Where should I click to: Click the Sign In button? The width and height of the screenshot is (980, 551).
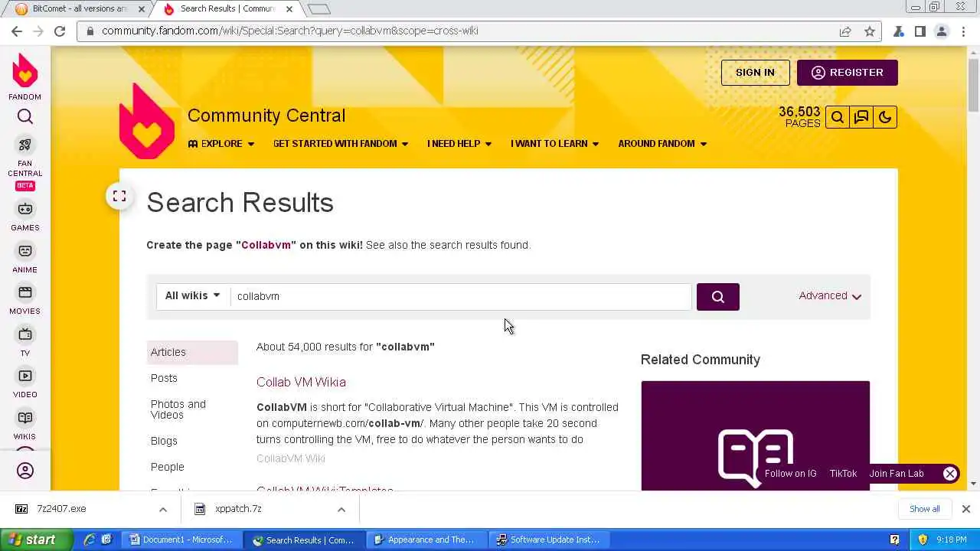[x=755, y=73]
